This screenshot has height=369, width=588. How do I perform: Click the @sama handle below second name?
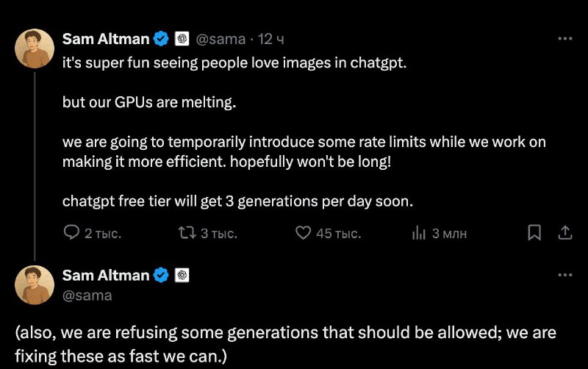(87, 295)
